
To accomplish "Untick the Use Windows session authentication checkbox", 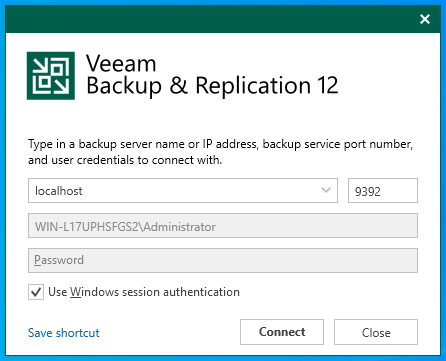I will coord(36,292).
